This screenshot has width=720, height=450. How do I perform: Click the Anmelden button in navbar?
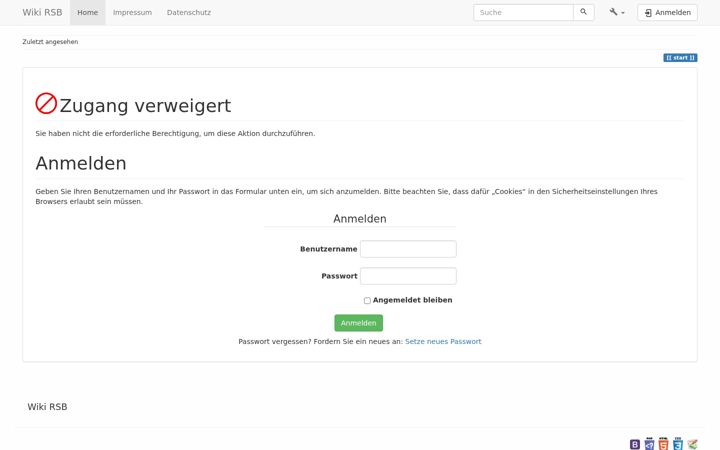pyautogui.click(x=667, y=12)
